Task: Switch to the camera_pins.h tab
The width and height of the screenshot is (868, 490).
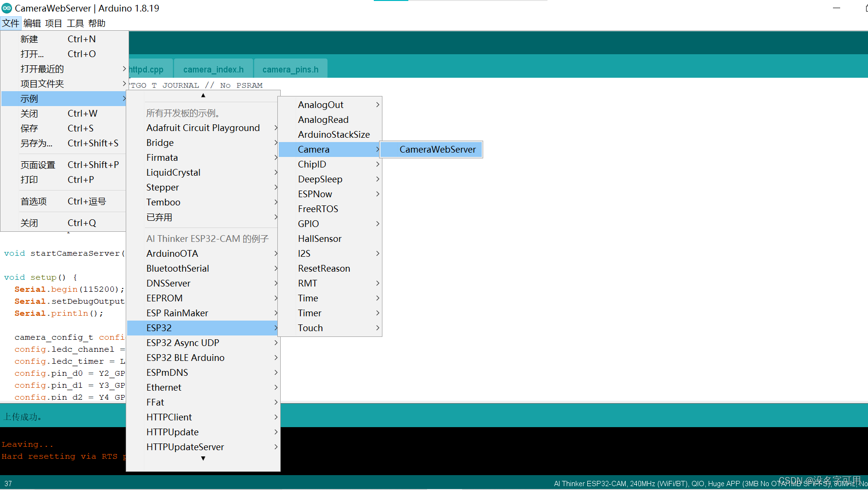Action: click(x=290, y=69)
